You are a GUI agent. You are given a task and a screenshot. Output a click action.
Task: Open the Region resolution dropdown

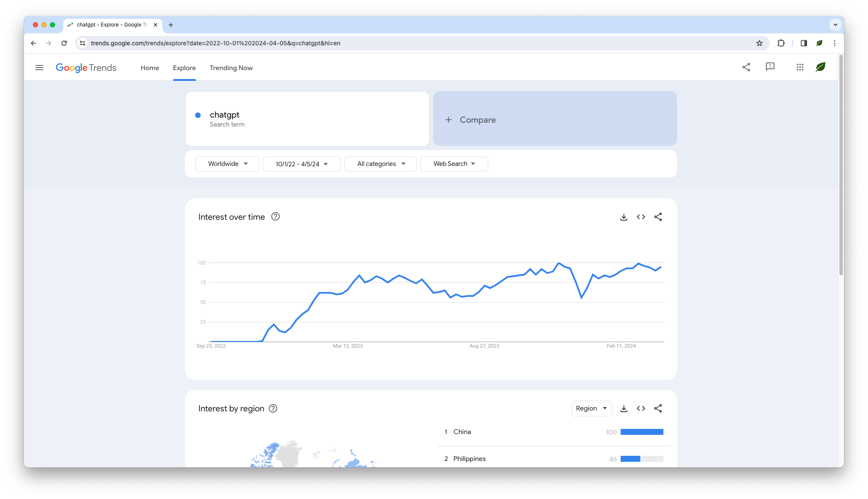(x=592, y=408)
